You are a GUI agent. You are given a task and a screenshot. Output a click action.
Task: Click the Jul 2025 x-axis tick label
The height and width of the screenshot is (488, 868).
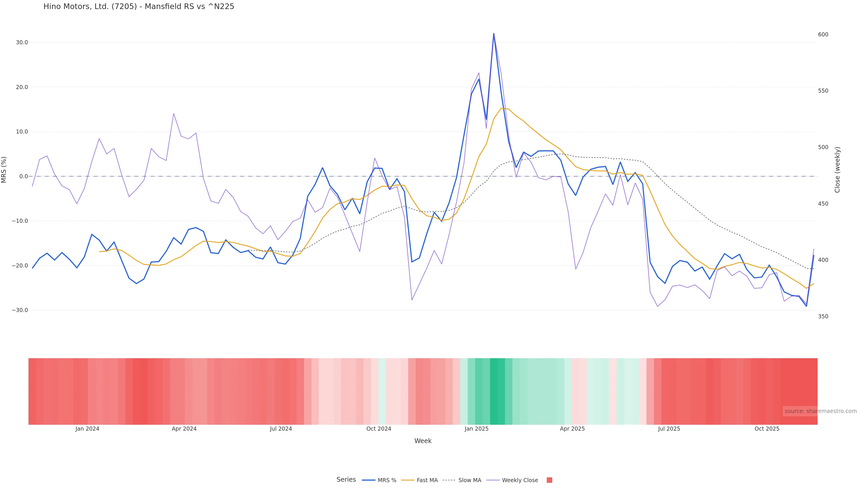[669, 429]
